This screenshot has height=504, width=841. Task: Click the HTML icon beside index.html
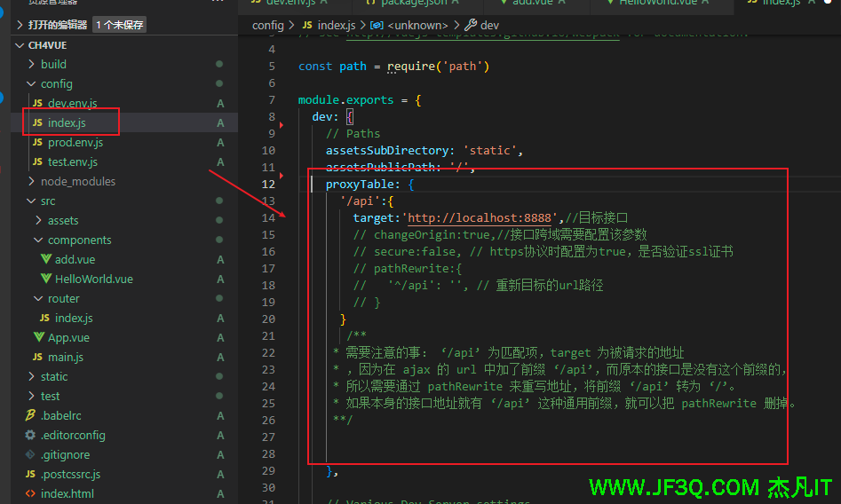pos(31,493)
